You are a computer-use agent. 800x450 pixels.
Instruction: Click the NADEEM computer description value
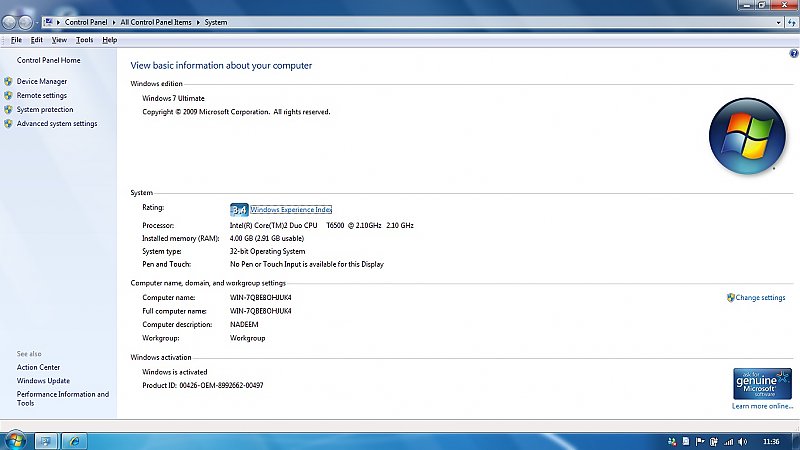[x=244, y=324]
